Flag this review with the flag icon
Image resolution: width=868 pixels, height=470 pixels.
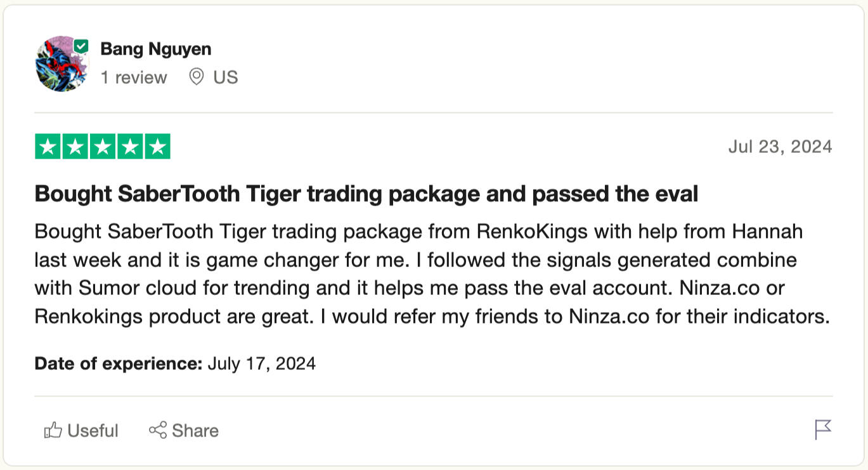(x=822, y=429)
